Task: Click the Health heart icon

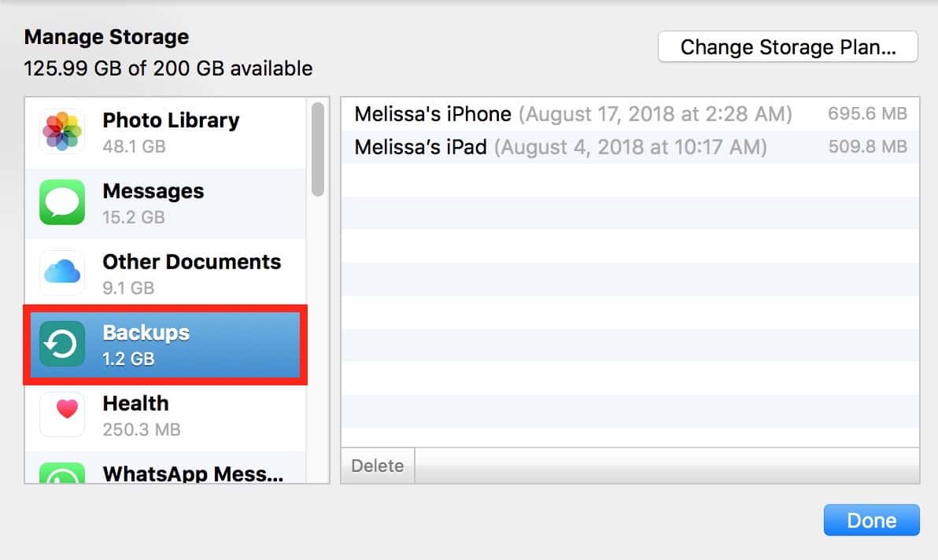Action: tap(62, 414)
